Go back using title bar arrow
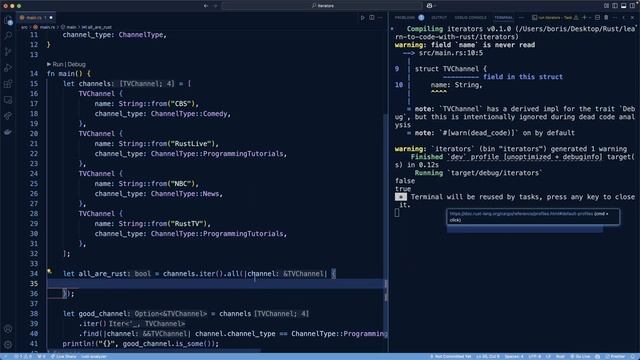Screen dimensions: 640x360 click(x=206, y=6)
